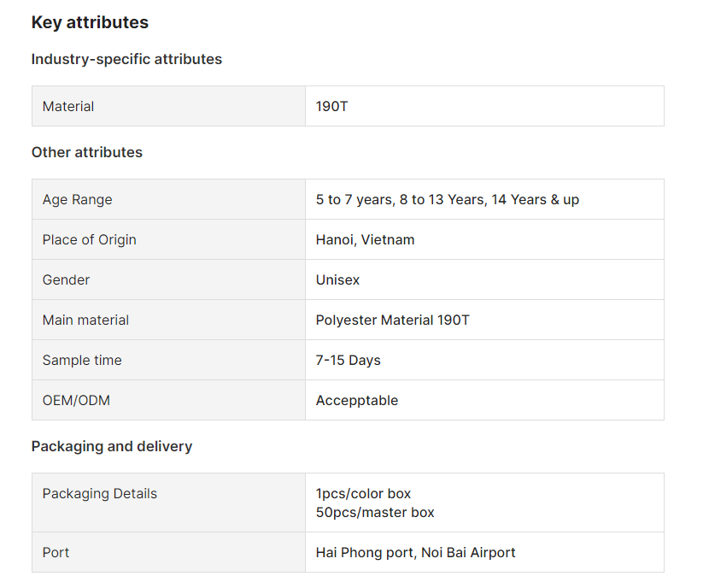Click the Unisex value

337,280
